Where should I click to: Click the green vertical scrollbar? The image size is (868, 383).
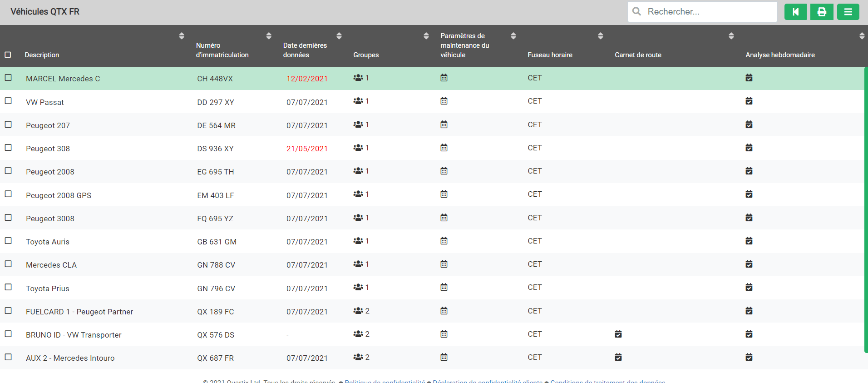[866, 210]
